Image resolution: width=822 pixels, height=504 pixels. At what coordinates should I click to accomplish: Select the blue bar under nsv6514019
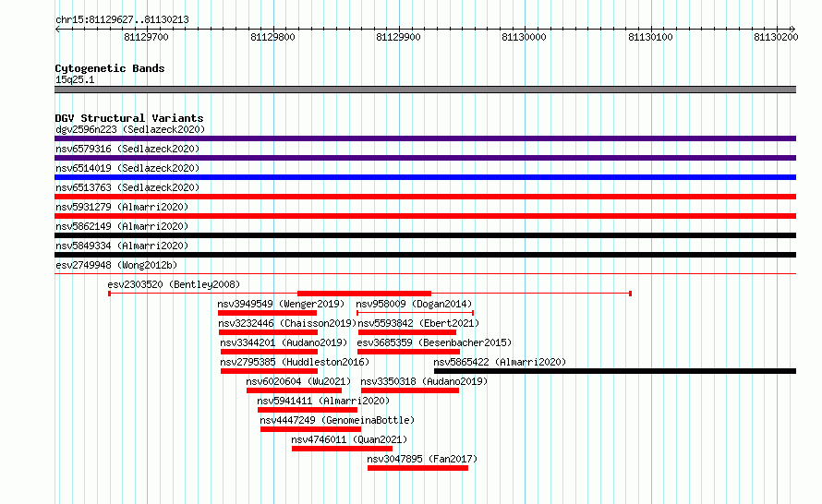pos(425,177)
